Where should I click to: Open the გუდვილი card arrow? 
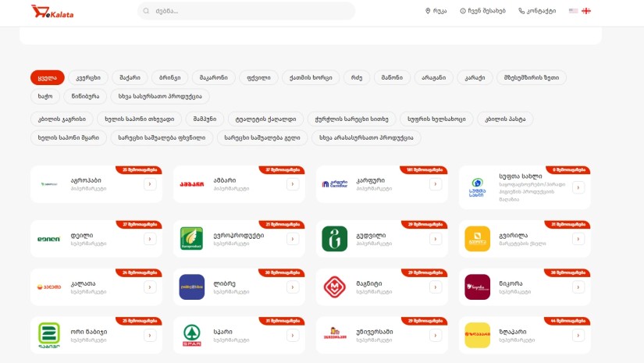click(436, 239)
